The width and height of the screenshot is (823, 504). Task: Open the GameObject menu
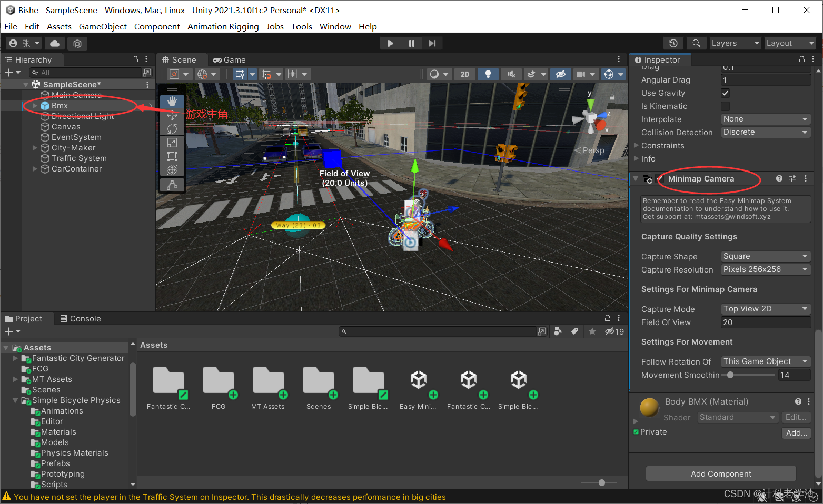(x=103, y=26)
